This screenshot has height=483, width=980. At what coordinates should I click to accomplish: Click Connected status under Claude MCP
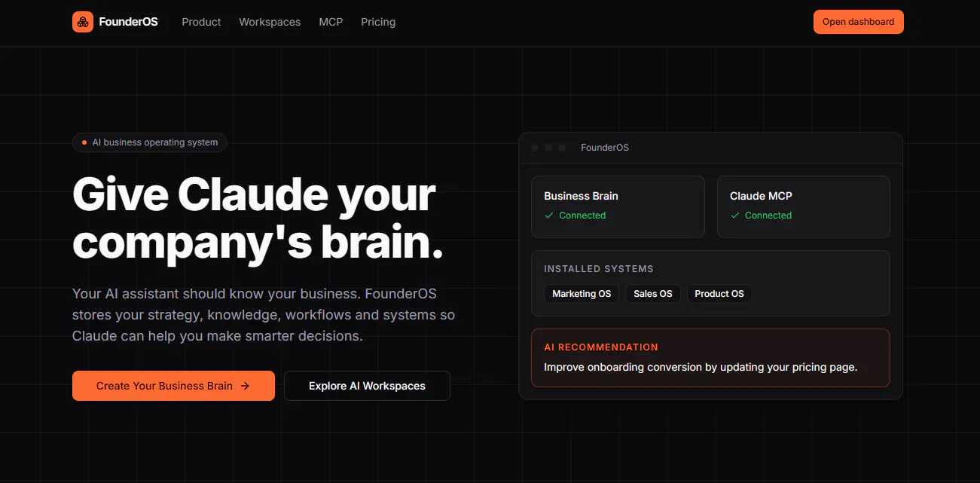768,216
